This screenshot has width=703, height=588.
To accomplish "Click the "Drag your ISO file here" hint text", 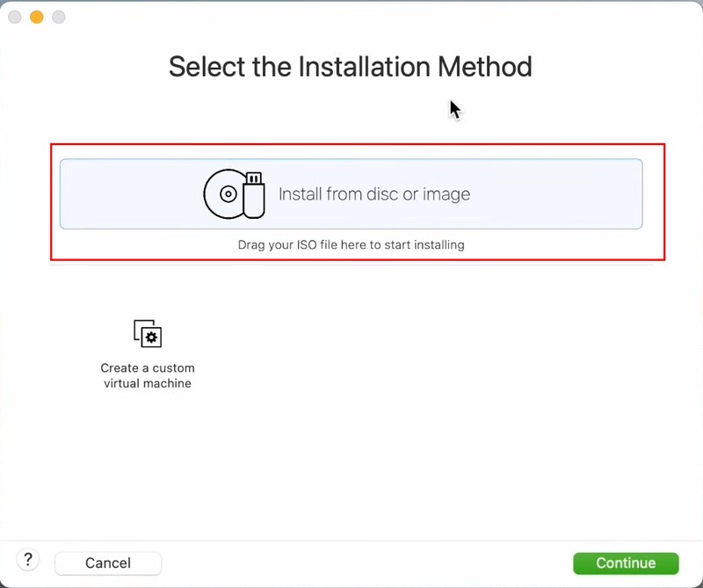I will [351, 245].
